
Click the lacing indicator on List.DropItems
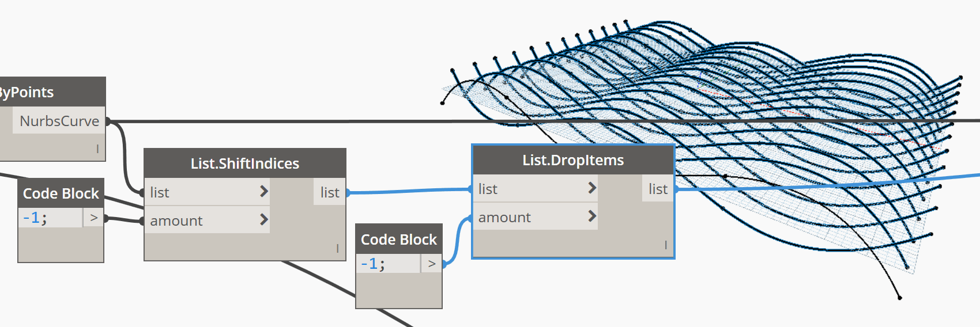pyautogui.click(x=665, y=245)
